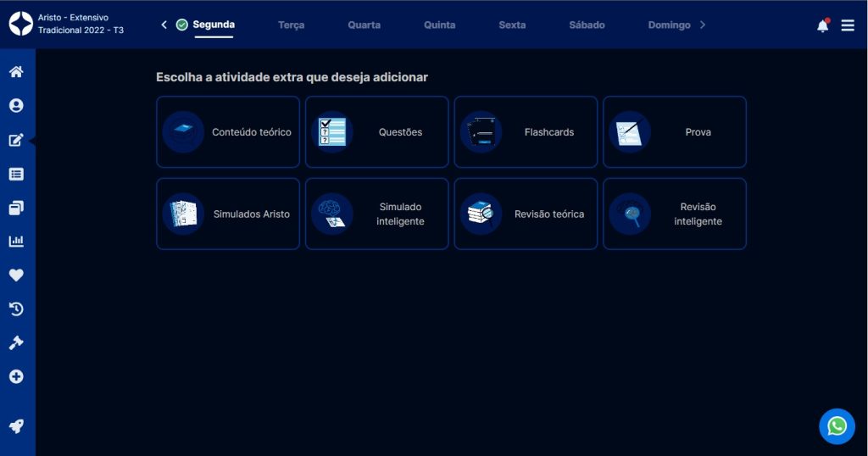Go to previous days with left chevron
This screenshot has width=868, height=456.
(x=164, y=25)
